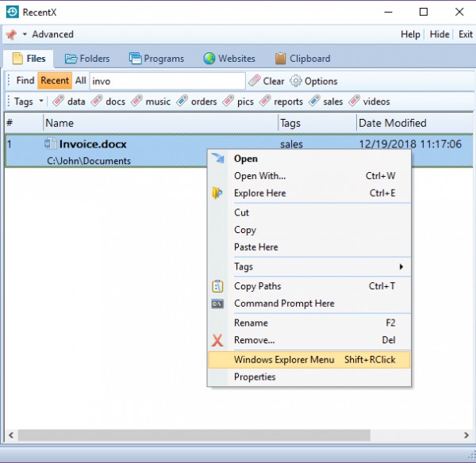Image resolution: width=476 pixels, height=463 pixels.
Task: Open the Advanced menu
Action: (x=53, y=34)
